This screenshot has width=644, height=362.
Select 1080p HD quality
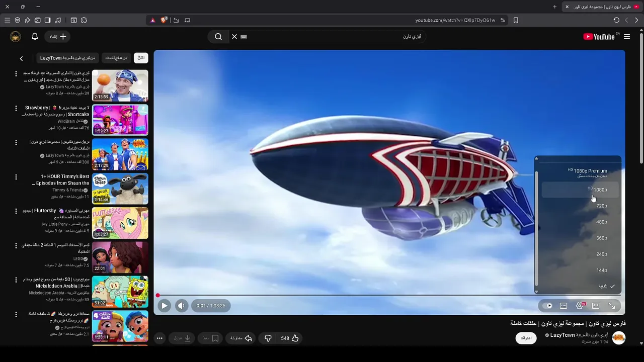tap(580, 190)
